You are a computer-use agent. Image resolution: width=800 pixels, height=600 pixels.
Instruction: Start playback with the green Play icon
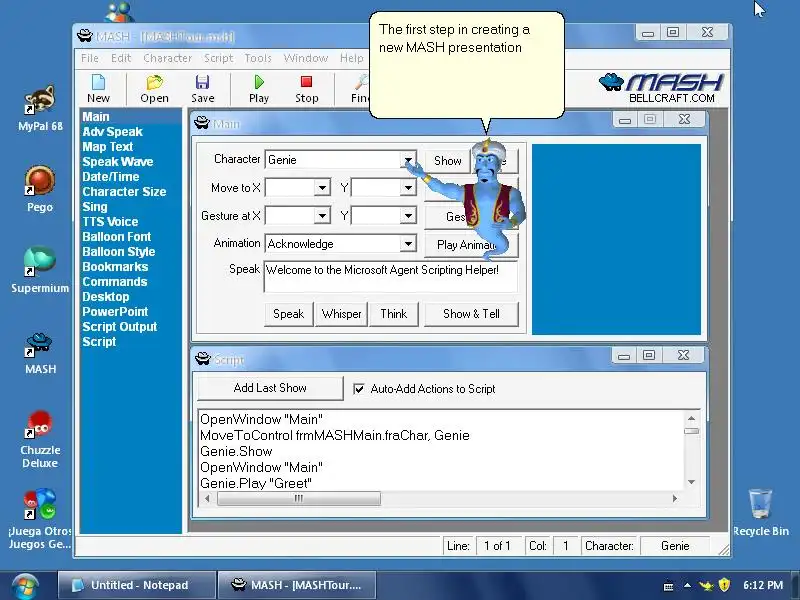tap(259, 88)
